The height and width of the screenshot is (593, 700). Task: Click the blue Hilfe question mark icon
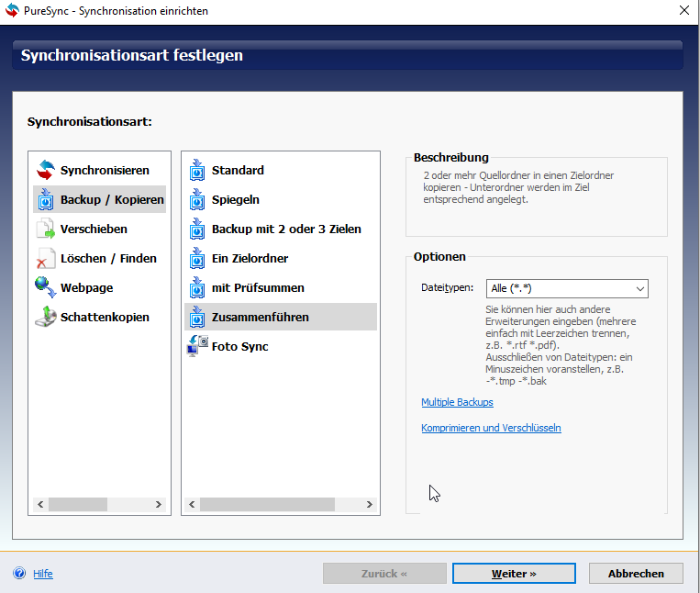(x=19, y=573)
